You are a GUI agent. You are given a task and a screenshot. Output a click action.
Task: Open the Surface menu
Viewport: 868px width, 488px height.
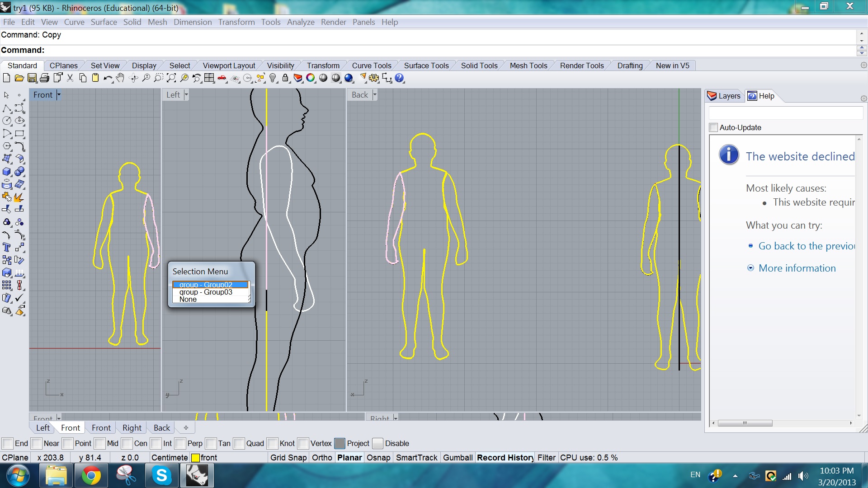click(x=104, y=22)
